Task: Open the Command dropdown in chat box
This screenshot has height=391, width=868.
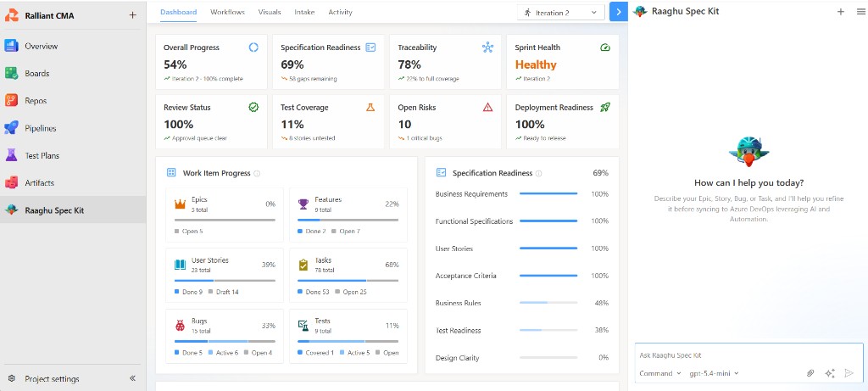Action: (659, 373)
